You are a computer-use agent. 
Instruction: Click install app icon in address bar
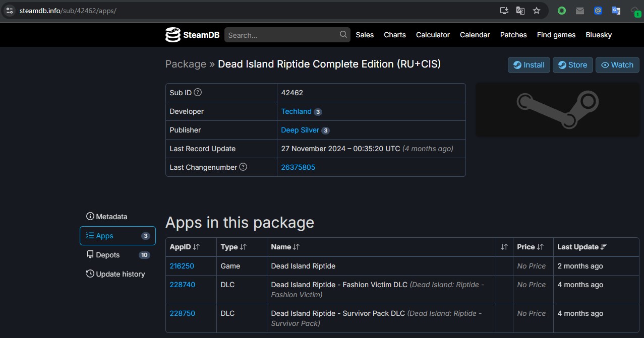click(x=504, y=11)
